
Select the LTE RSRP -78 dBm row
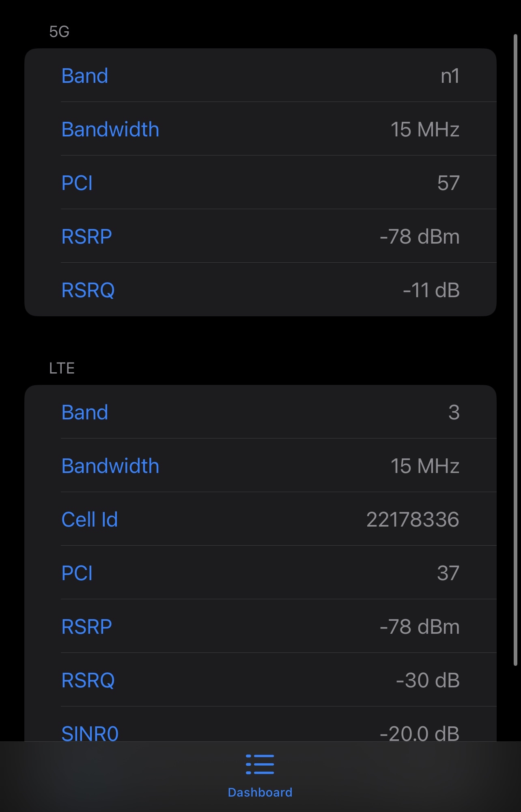tap(260, 626)
